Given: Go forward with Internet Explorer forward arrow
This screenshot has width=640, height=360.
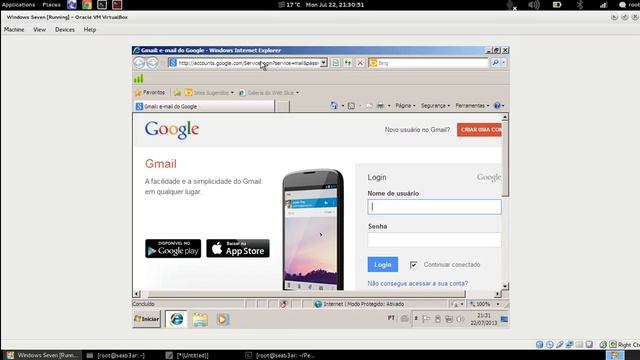Looking at the screenshot, I should tap(152, 62).
